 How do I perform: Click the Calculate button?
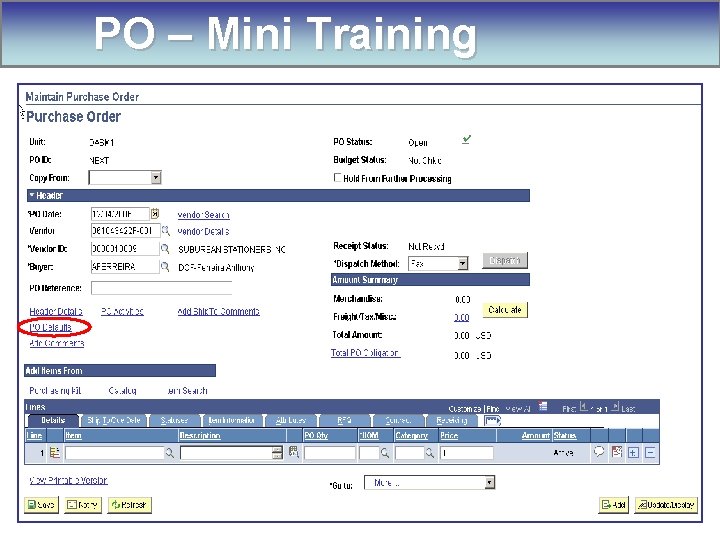coord(505,310)
